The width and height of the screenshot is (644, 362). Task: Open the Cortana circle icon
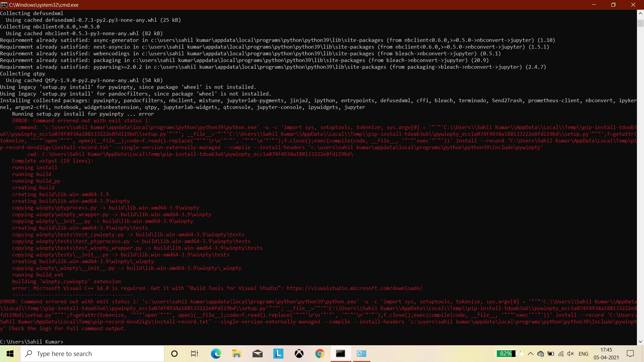tap(174, 354)
